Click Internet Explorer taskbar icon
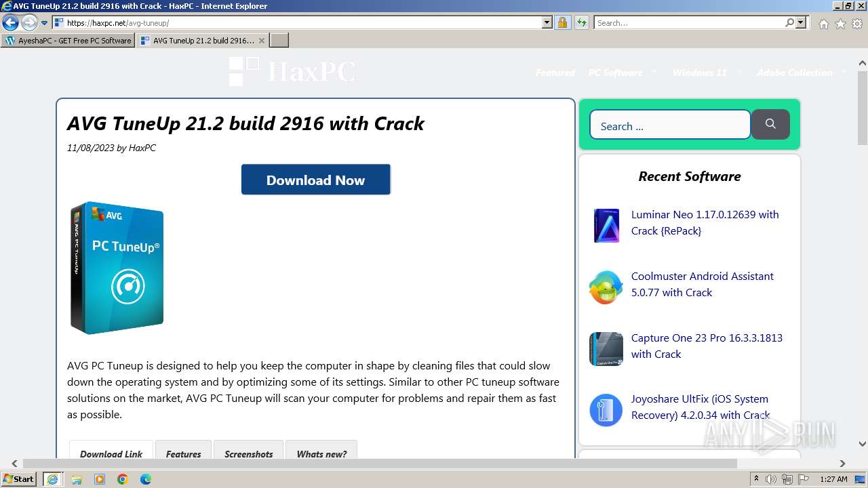Screen dimensions: 868x488 tap(53, 479)
